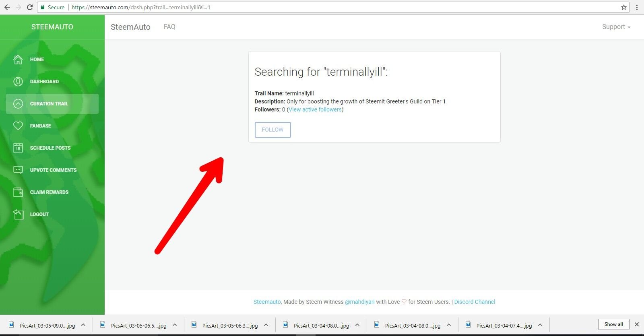Click the Schedule Posts calendar icon
The height and width of the screenshot is (336, 644).
coord(18,148)
